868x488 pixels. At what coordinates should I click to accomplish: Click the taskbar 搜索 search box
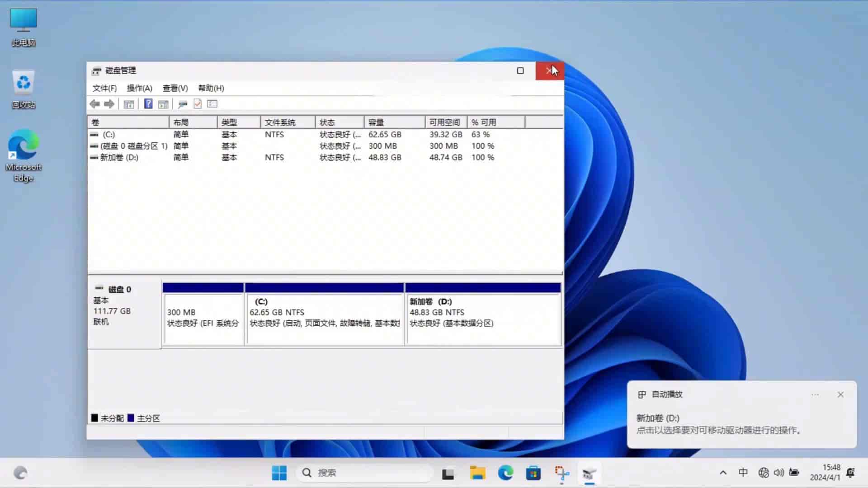[364, 473]
